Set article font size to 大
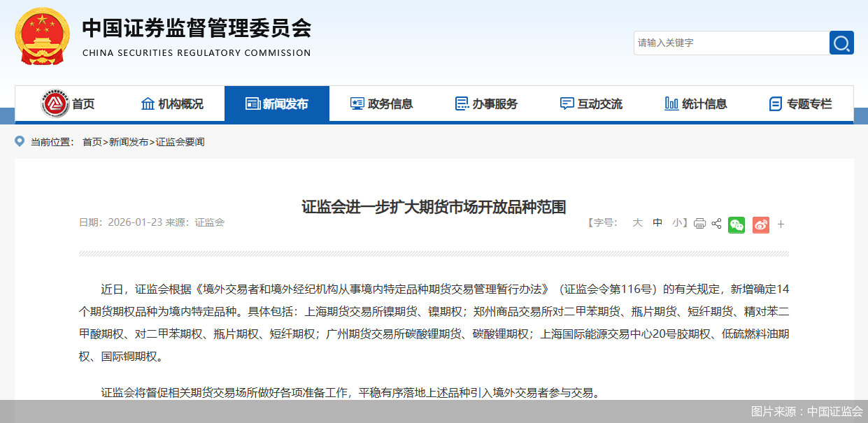The height and width of the screenshot is (423, 868). (x=637, y=222)
